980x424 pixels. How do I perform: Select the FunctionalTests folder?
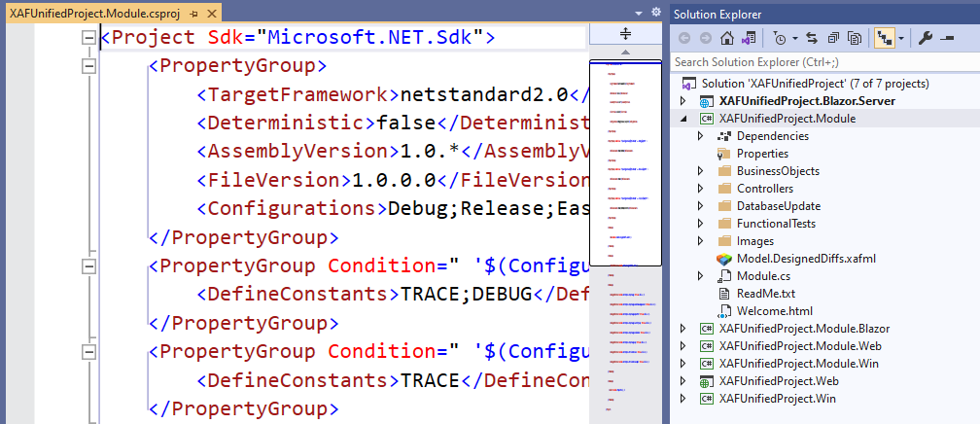776,224
